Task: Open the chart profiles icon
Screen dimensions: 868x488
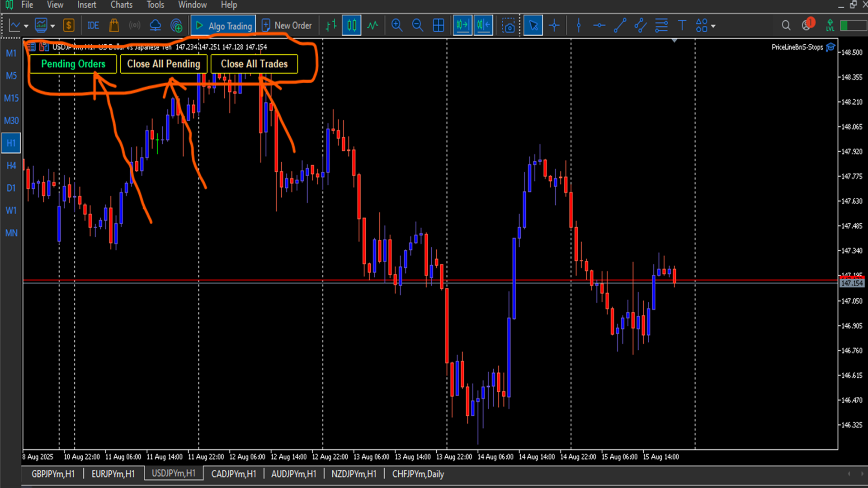Action: (x=41, y=26)
